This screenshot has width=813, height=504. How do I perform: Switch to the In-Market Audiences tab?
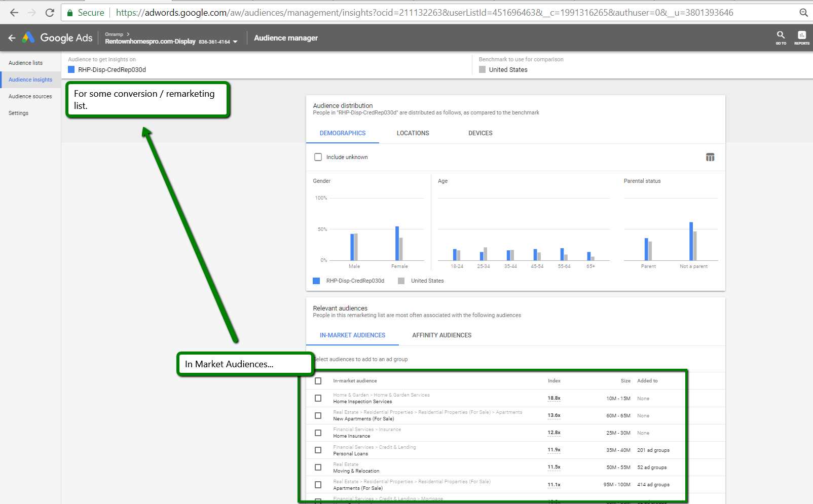[x=352, y=335]
